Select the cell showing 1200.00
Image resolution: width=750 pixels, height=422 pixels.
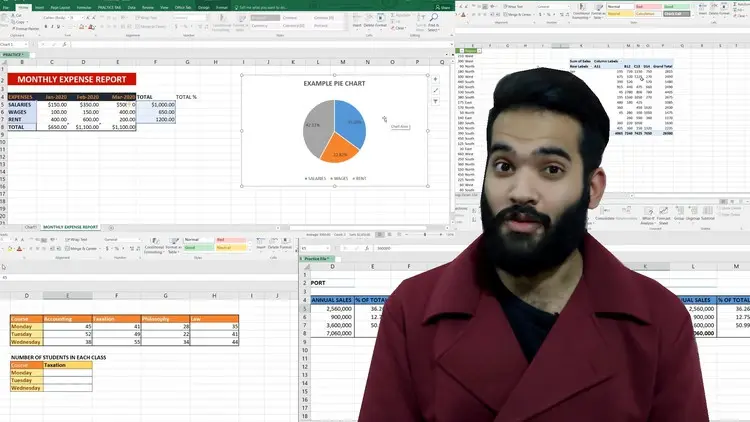(x=156, y=120)
